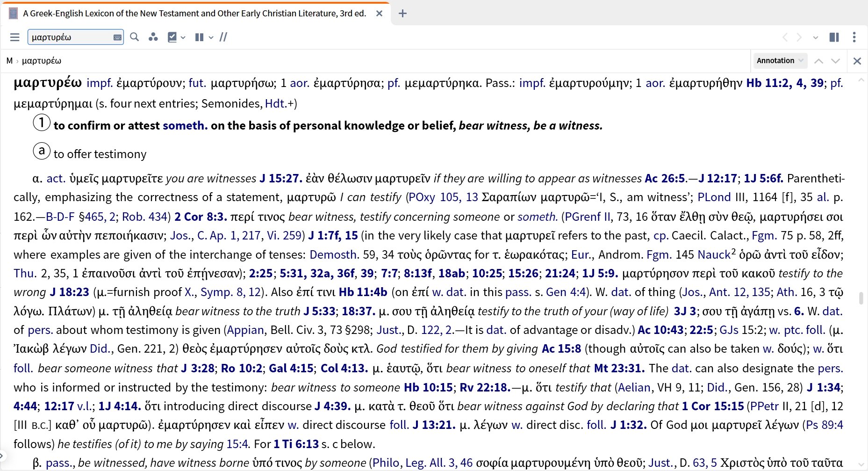Open the three-dots visual filters icon
The image size is (868, 471).
(x=153, y=37)
